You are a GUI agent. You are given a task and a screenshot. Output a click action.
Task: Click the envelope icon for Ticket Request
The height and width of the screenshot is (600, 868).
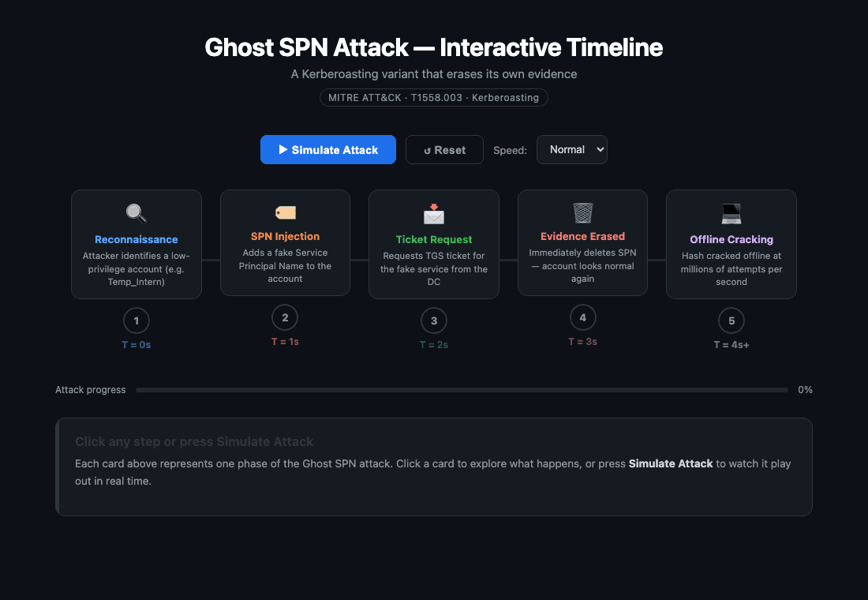(x=434, y=214)
